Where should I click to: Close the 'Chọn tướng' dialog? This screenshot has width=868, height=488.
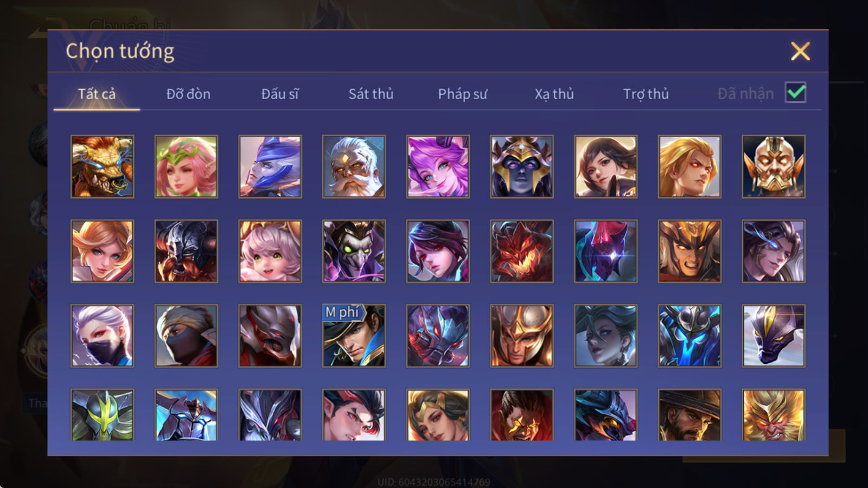pos(800,52)
